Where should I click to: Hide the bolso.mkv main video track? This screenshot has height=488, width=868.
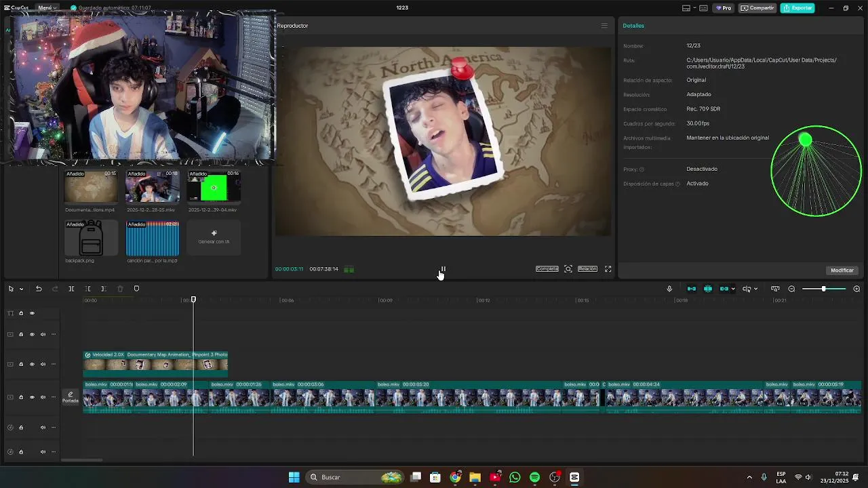pyautogui.click(x=32, y=397)
